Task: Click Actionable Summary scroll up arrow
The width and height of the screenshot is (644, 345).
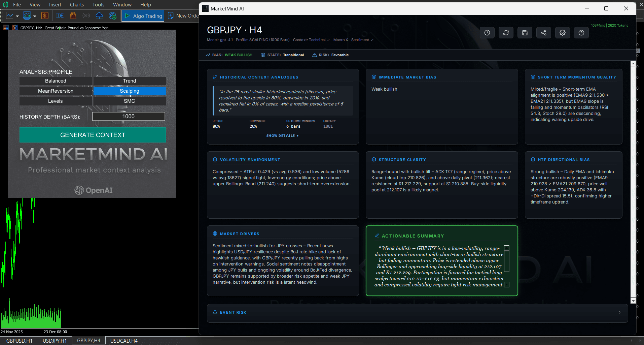Action: (507, 248)
